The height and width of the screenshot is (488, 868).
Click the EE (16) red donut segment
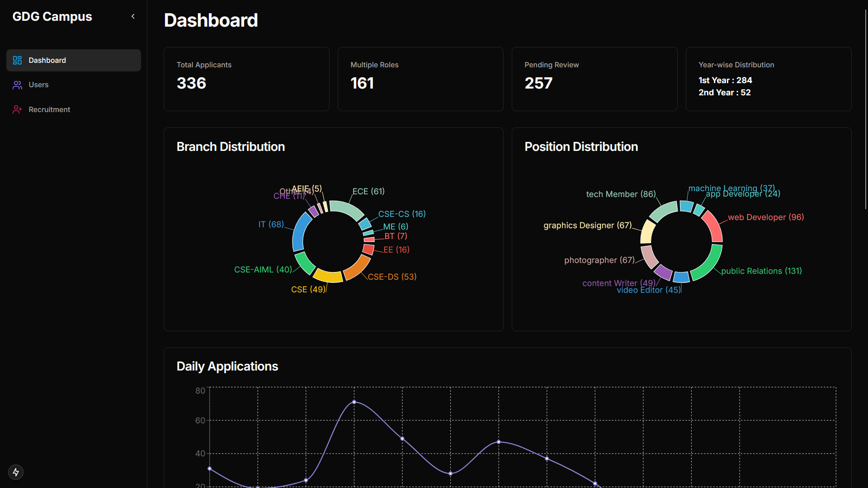coord(368,249)
